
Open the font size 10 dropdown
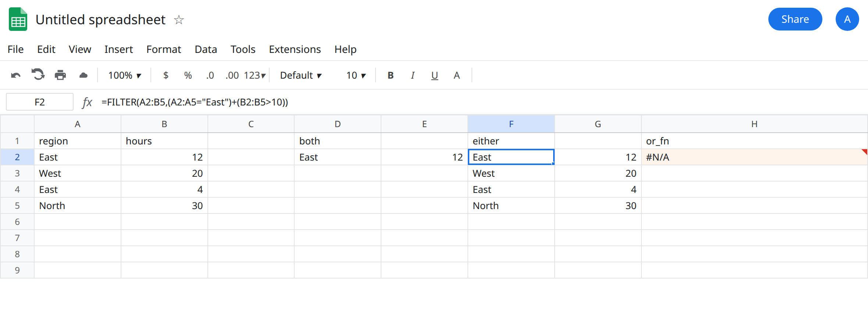coord(356,75)
